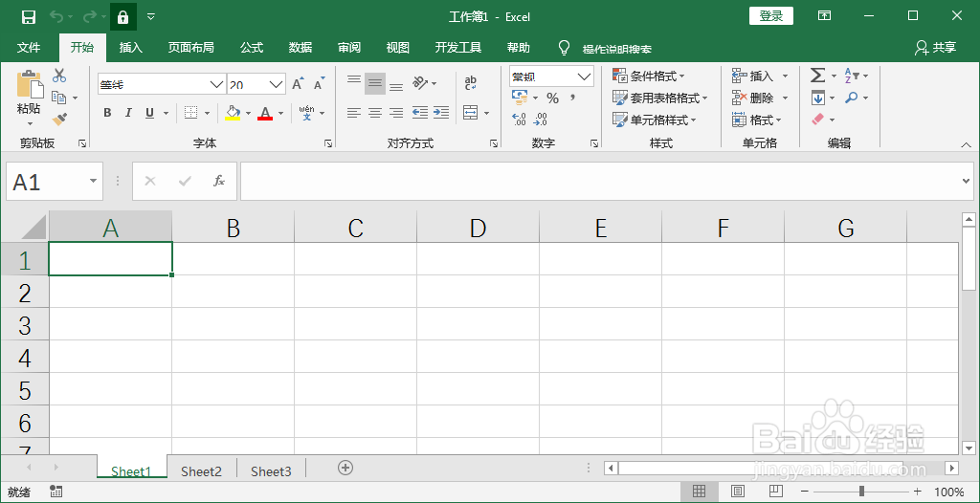Click the Undo arrow icon

[56, 17]
